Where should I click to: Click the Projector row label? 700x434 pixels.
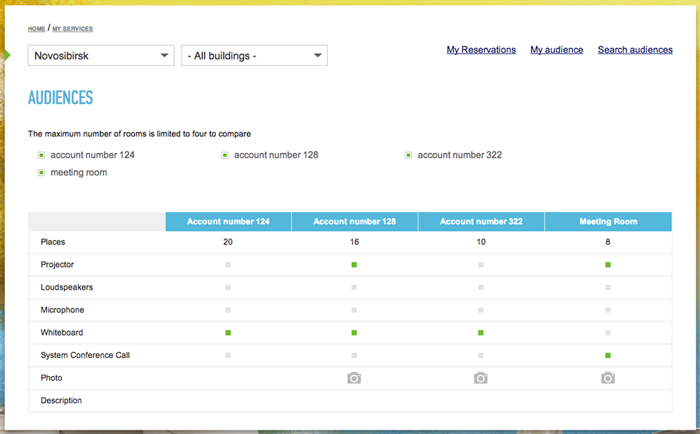point(57,265)
